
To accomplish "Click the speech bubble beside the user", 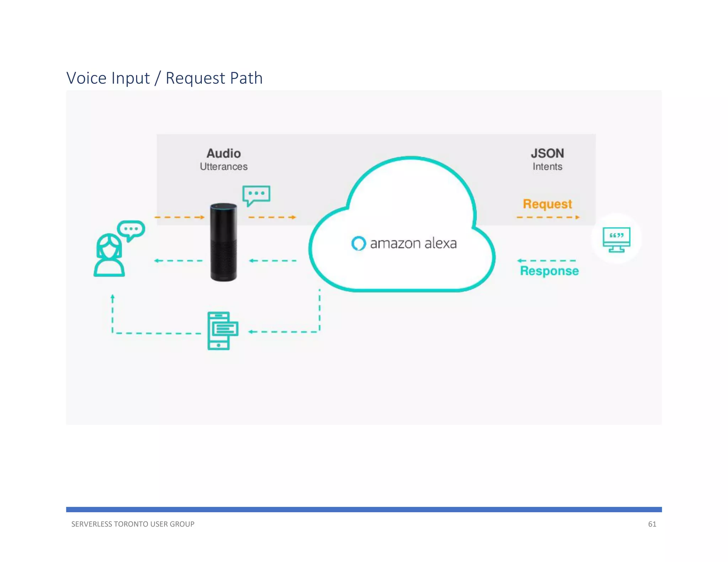I will click(x=131, y=229).
